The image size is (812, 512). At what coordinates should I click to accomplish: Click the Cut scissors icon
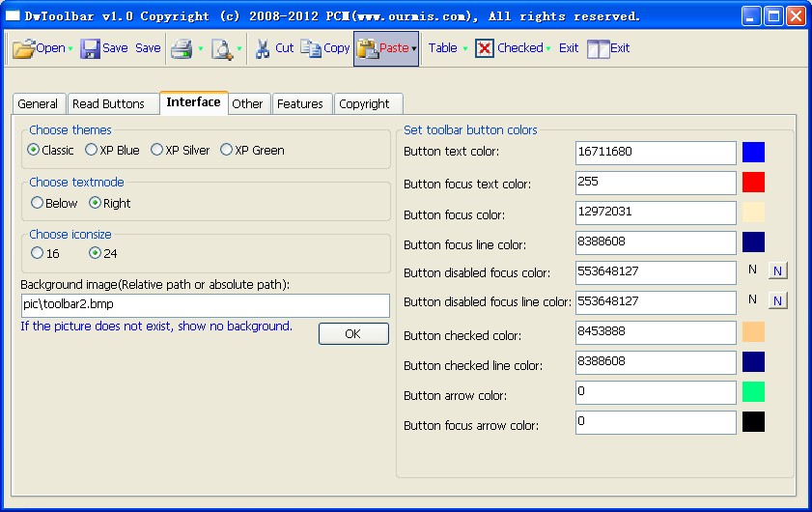click(x=263, y=48)
